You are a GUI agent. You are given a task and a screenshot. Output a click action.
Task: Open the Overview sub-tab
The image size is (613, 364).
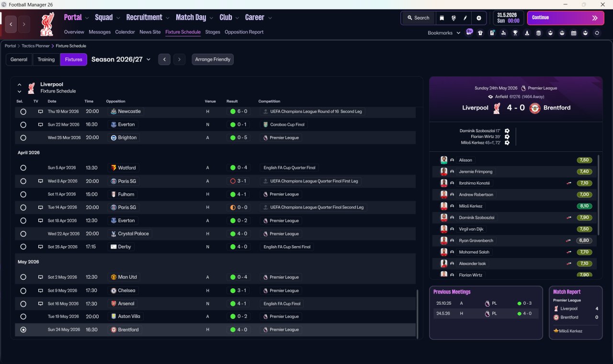(x=74, y=32)
